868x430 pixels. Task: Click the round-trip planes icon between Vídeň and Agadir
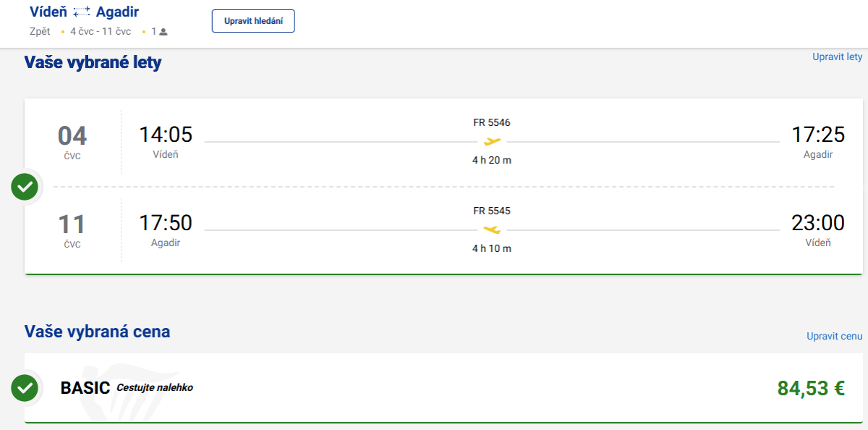pyautogui.click(x=82, y=12)
